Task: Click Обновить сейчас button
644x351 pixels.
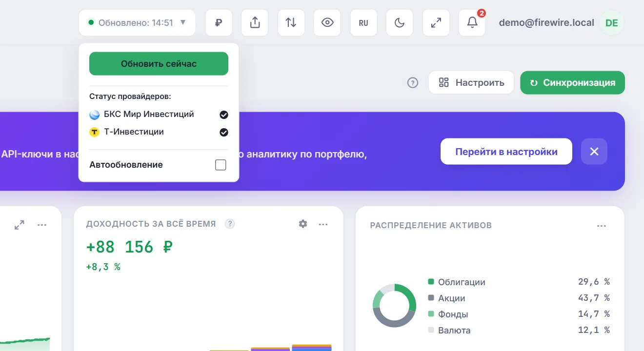Action: [x=159, y=63]
